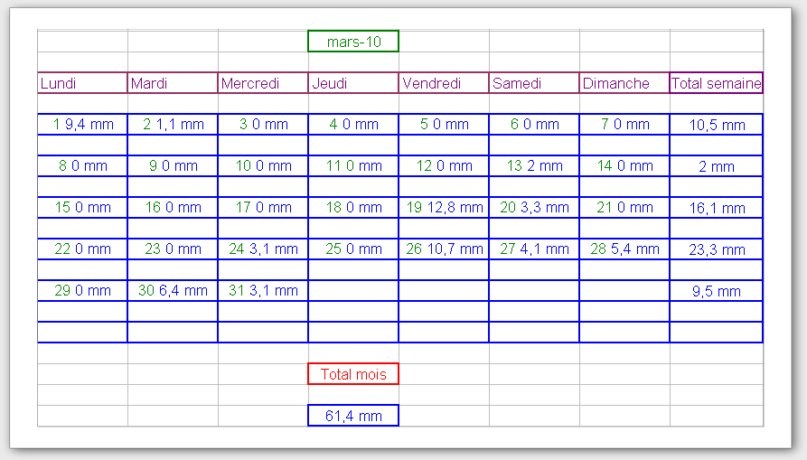Select day 1 cell showing 9,4 mm
This screenshot has height=460, width=807.
(x=82, y=124)
